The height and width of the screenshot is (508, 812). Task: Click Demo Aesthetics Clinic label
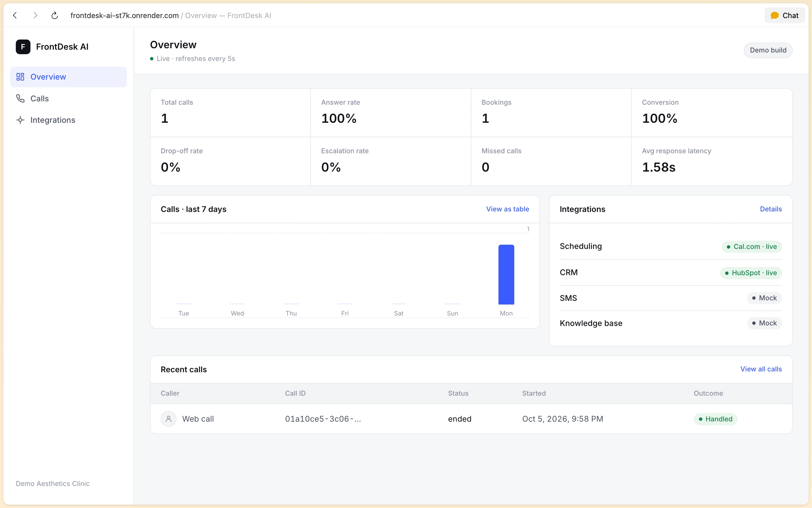[x=53, y=483]
